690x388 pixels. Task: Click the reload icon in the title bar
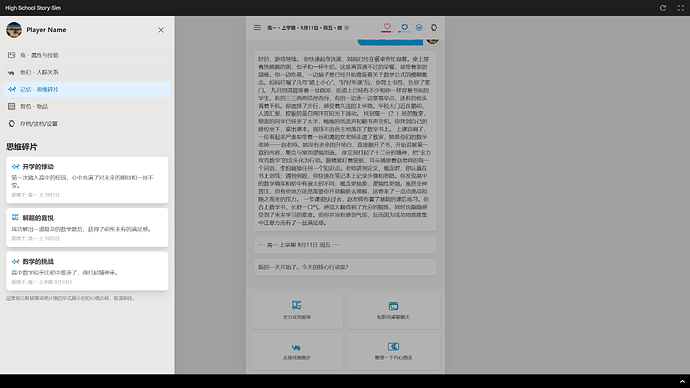click(x=663, y=8)
